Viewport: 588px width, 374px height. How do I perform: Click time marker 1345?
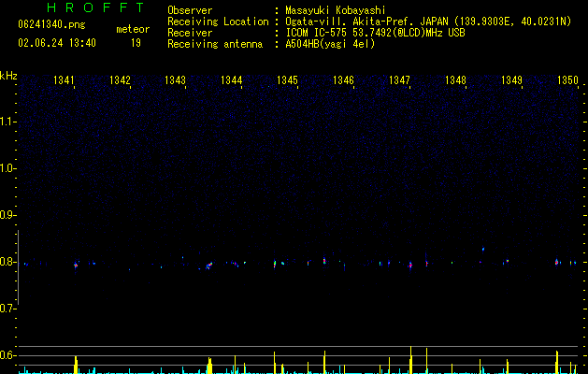coord(287,79)
